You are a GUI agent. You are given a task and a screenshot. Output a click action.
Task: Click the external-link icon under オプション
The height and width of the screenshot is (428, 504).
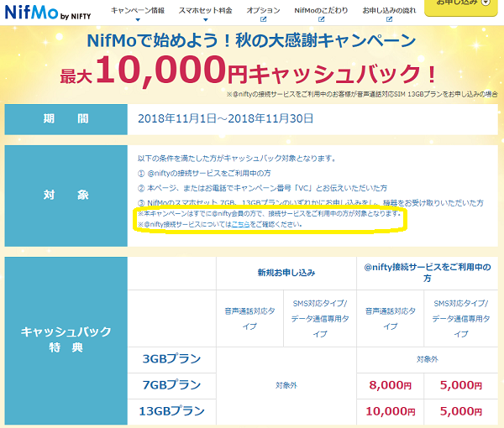[263, 19]
